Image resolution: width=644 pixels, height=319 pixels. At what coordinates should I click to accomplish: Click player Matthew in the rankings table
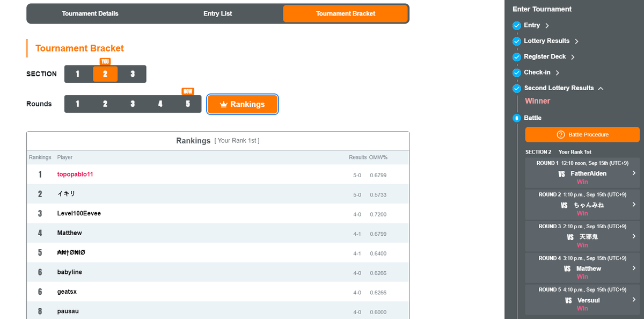click(70, 233)
